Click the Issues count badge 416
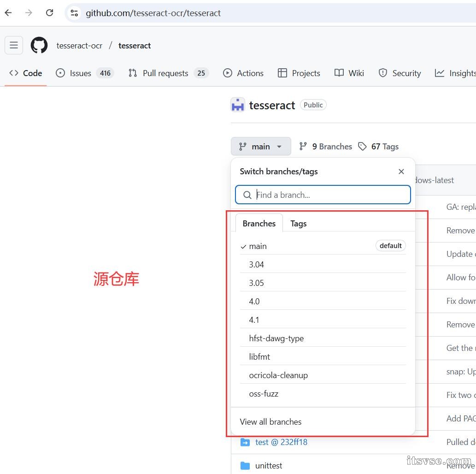The height and width of the screenshot is (474, 476). (x=105, y=73)
